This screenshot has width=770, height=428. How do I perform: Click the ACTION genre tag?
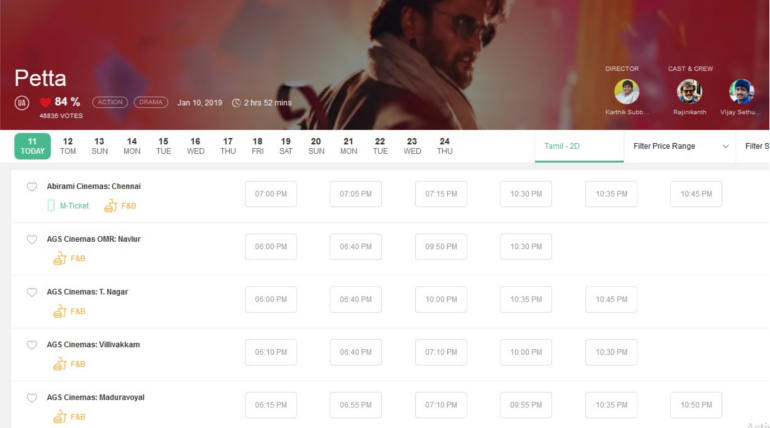tap(110, 102)
